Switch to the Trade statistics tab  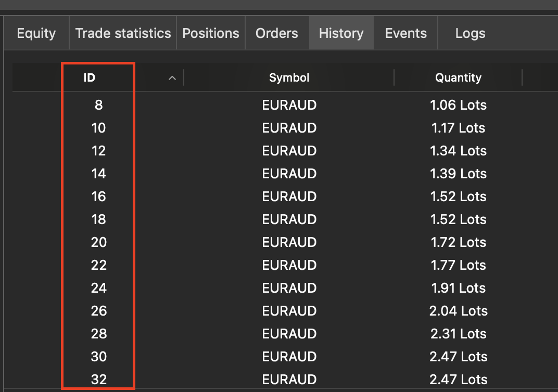[x=123, y=33]
